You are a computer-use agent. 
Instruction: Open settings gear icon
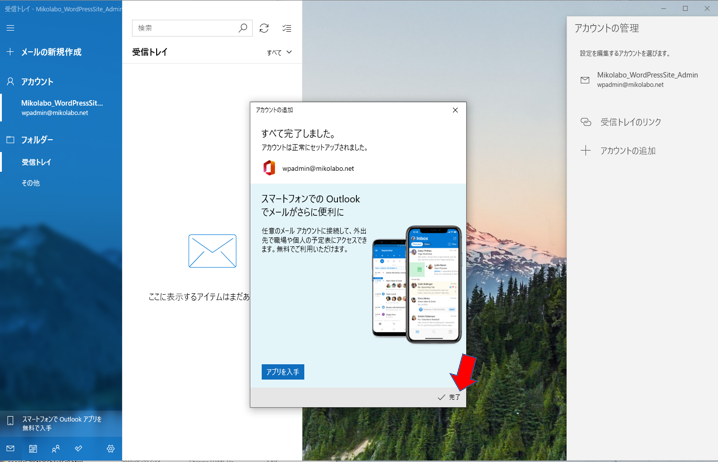tap(111, 449)
